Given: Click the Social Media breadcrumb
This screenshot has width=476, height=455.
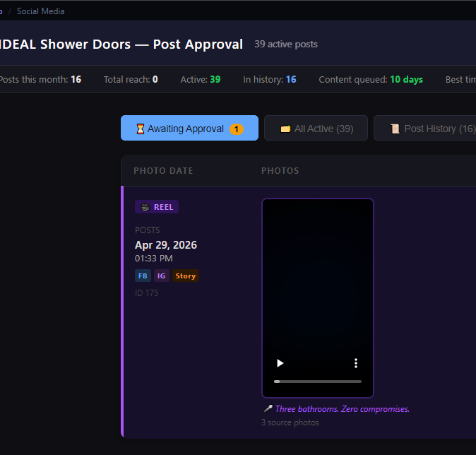Looking at the screenshot, I should coord(41,11).
